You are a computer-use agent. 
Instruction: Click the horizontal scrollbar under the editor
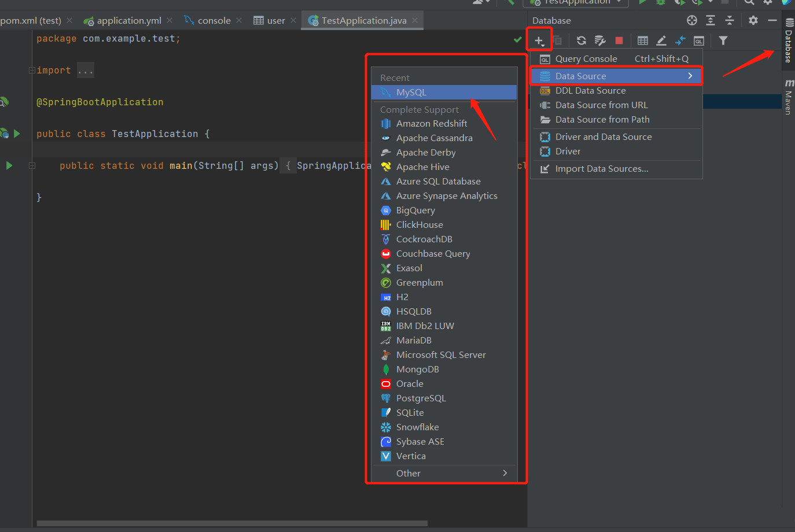(x=231, y=523)
